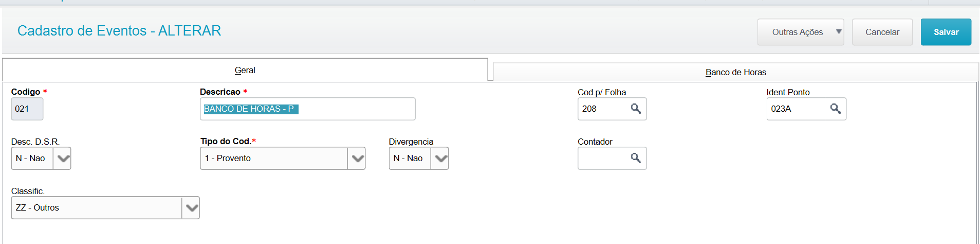Image resolution: width=980 pixels, height=244 pixels.
Task: Focus the Ident.Ponto input with 023A
Action: click(797, 109)
